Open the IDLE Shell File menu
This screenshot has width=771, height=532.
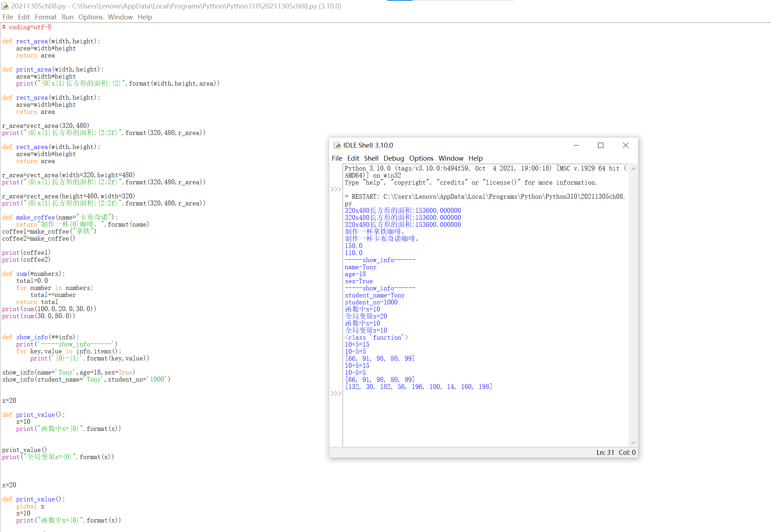(x=337, y=158)
